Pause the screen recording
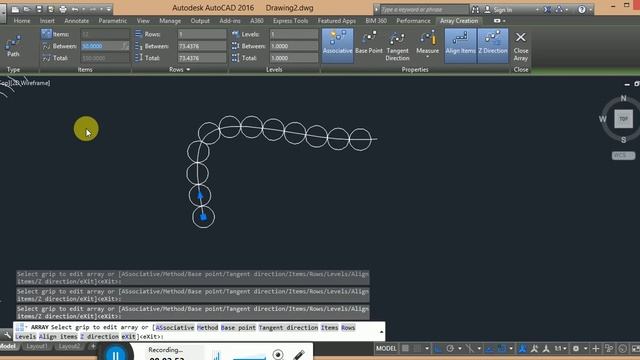This screenshot has width=640, height=360. (116, 354)
